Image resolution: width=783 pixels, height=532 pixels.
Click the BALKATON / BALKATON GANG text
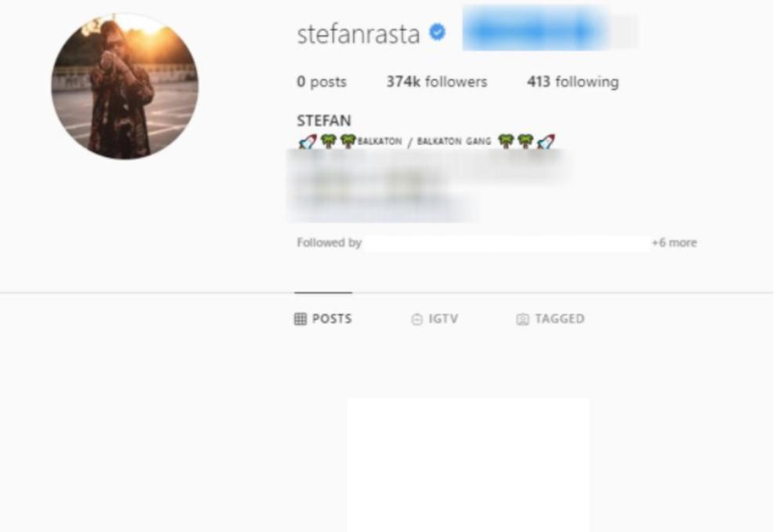(x=424, y=142)
